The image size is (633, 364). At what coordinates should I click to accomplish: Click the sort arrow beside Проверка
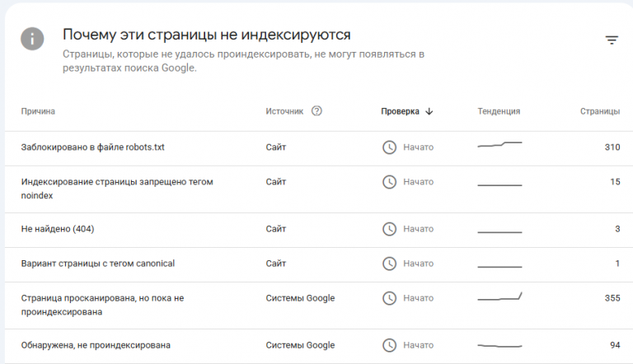429,111
